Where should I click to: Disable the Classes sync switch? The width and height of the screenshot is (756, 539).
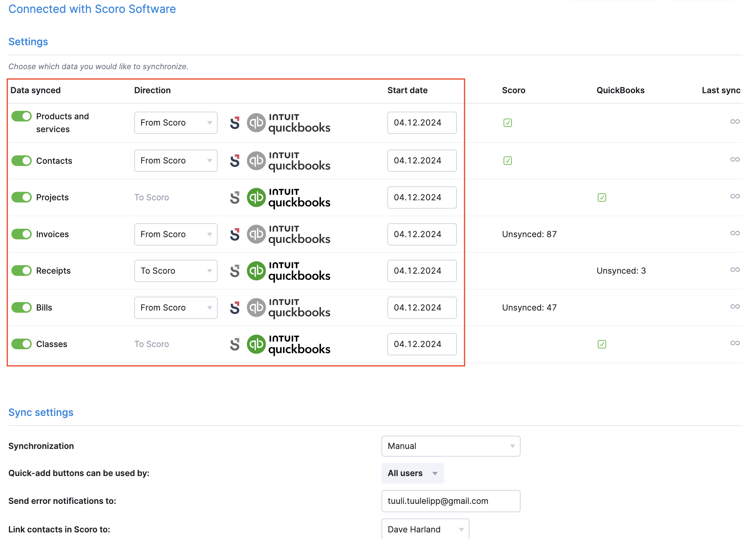click(x=22, y=344)
